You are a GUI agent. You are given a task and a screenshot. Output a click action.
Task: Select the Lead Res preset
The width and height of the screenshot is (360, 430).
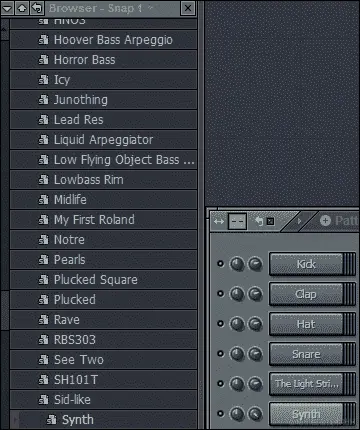click(103, 120)
